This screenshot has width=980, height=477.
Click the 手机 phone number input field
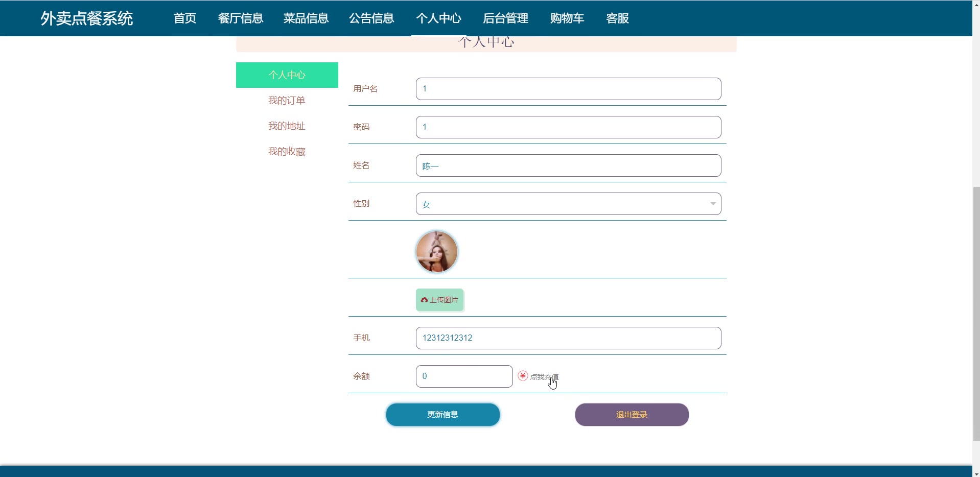[568, 338]
